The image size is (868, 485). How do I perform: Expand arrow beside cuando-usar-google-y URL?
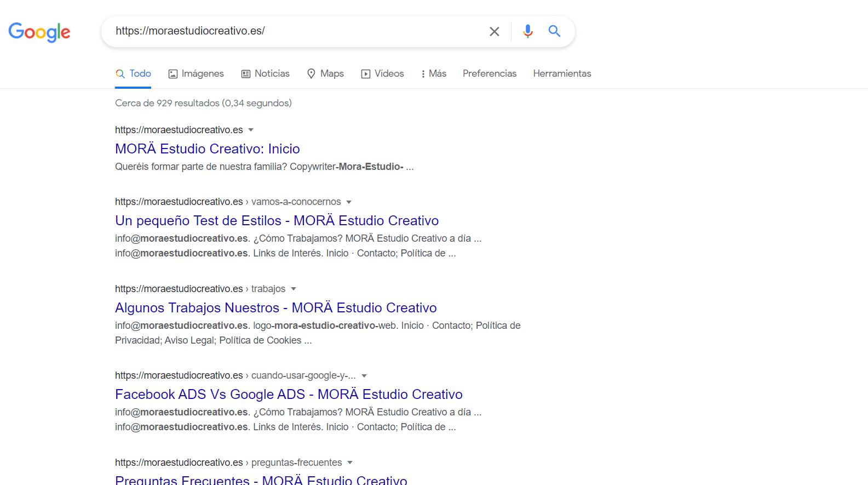point(364,376)
